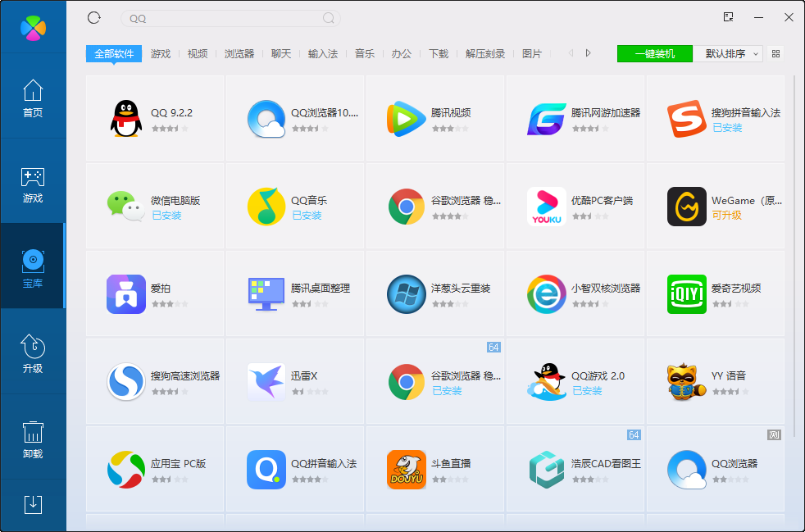Select the QQ音乐 app icon
Image resolution: width=805 pixels, height=532 pixels.
tap(266, 207)
